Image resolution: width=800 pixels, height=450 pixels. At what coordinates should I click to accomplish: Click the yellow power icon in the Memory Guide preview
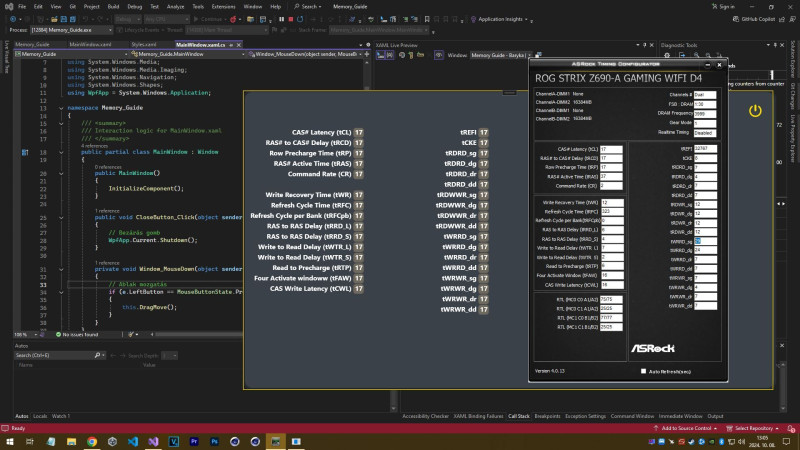[x=755, y=111]
